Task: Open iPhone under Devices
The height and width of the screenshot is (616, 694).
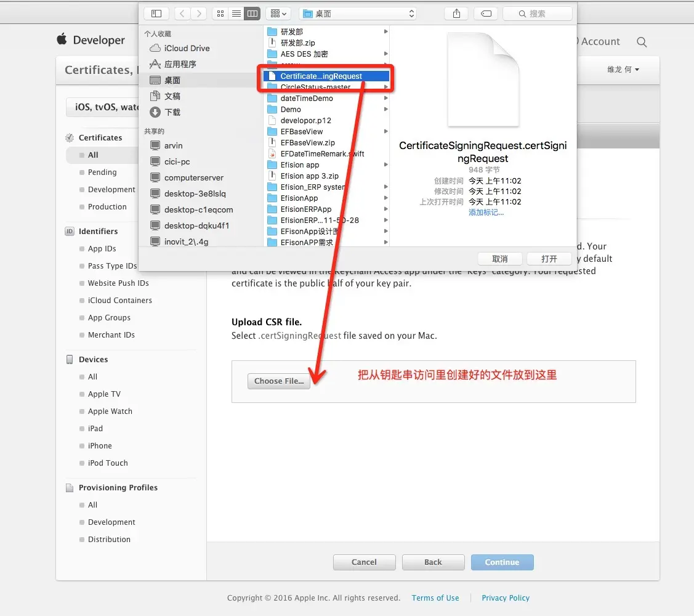Action: (x=100, y=445)
